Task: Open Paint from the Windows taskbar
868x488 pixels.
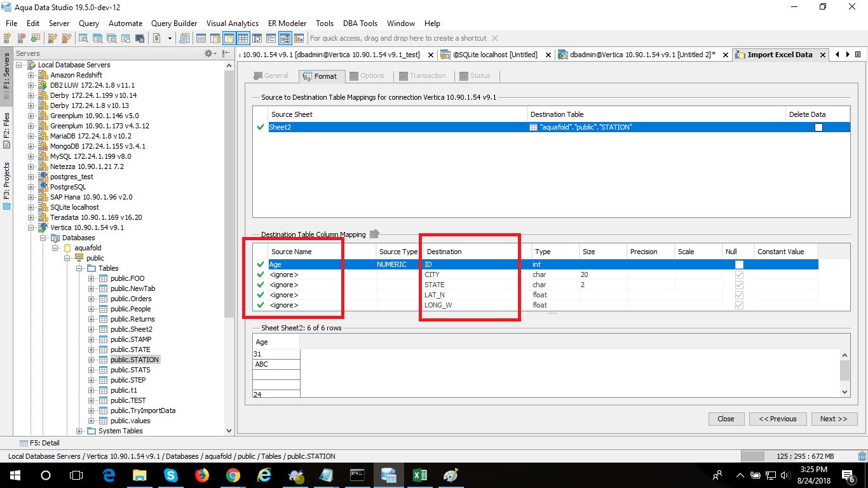Action: [451, 475]
